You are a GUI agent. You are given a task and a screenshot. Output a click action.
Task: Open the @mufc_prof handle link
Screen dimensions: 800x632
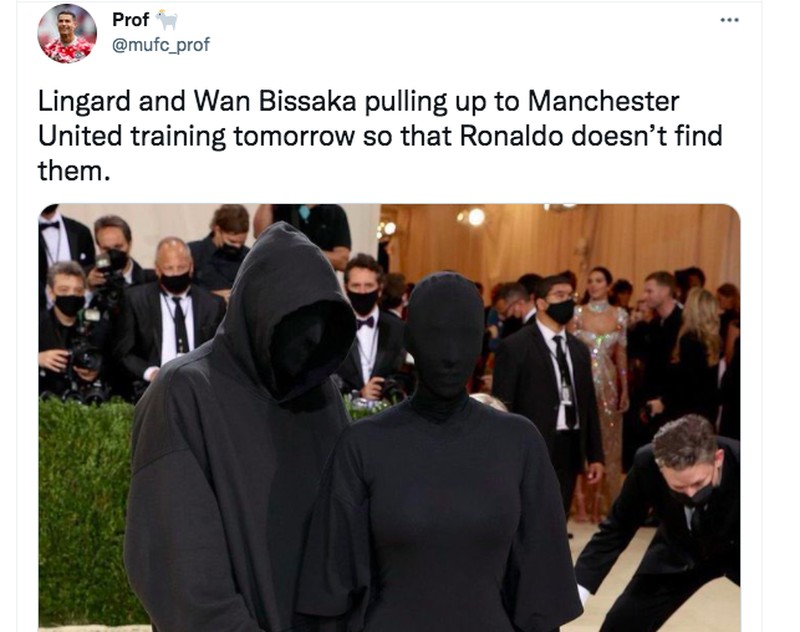tap(161, 45)
